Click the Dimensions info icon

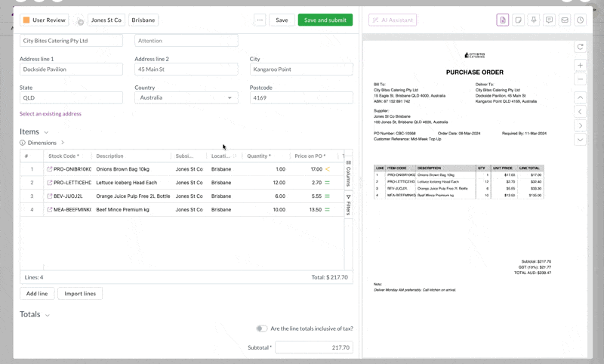coord(23,143)
